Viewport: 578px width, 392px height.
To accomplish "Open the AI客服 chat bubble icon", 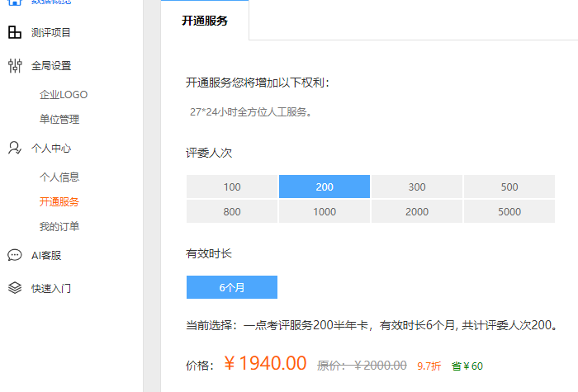I will 15,255.
